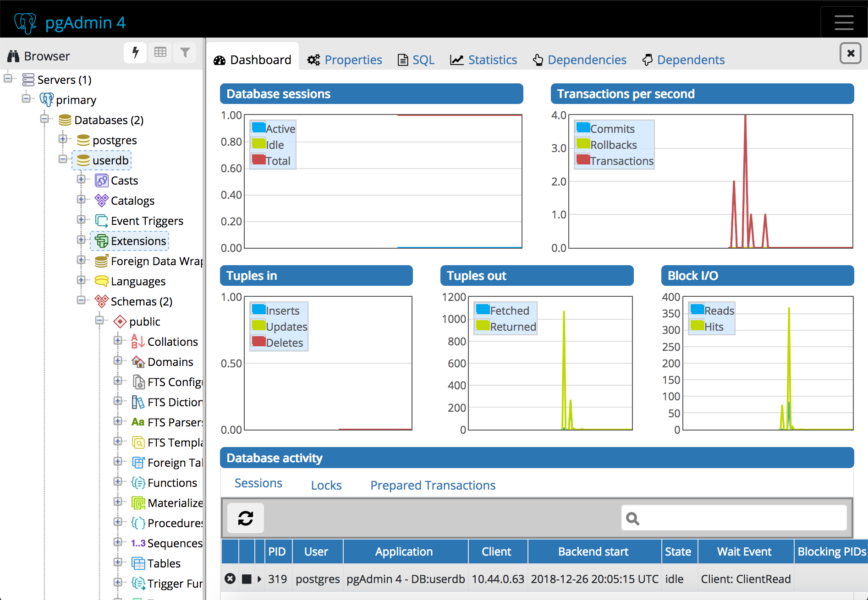Expand the Tables node in the tree
868x600 pixels.
tap(118, 562)
